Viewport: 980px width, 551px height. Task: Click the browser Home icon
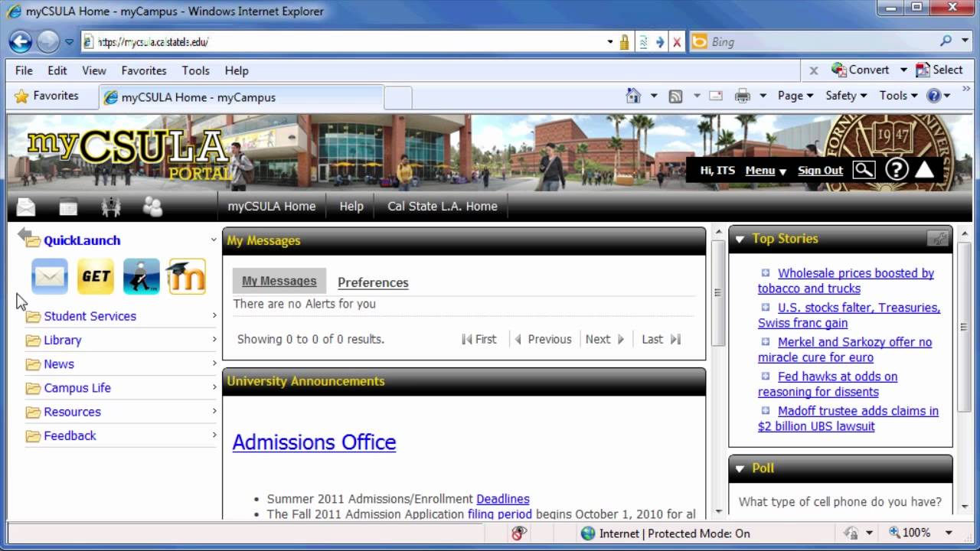tap(633, 96)
